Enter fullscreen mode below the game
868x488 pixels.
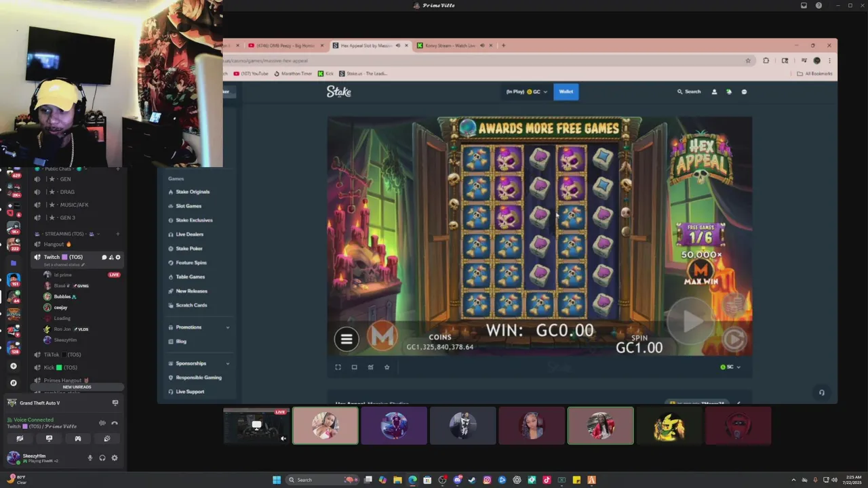pos(338,367)
